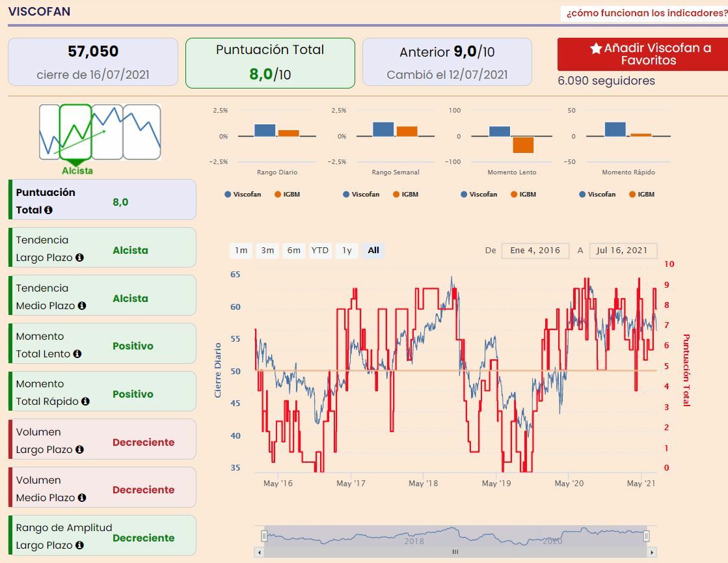Click the Volumen Largo Plazo Decreciente value

coord(144,442)
